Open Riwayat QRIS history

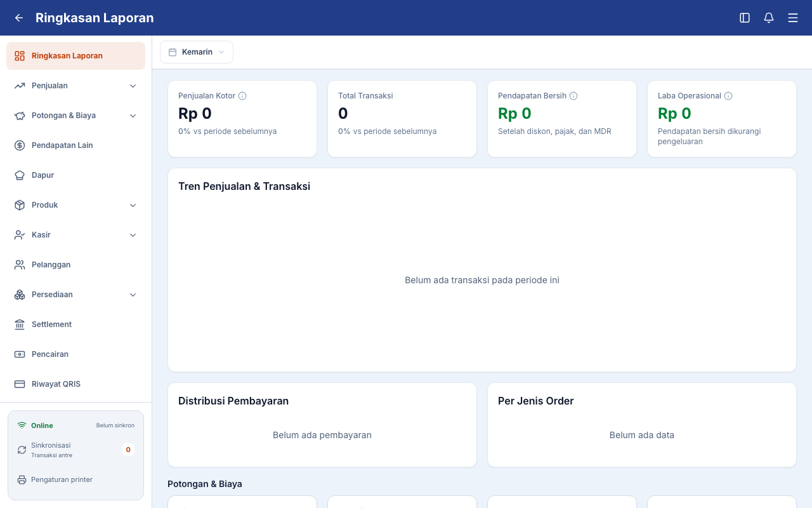tap(75, 384)
